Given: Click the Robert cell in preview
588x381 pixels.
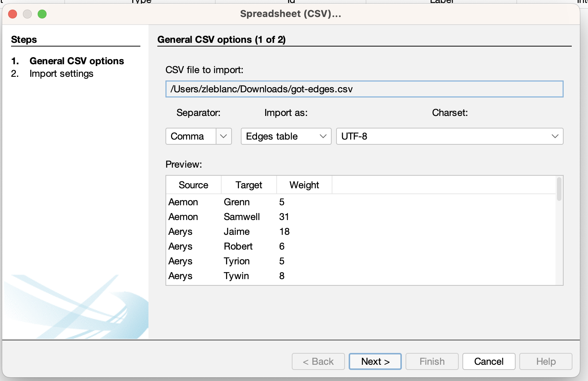Looking at the screenshot, I should coord(238,246).
